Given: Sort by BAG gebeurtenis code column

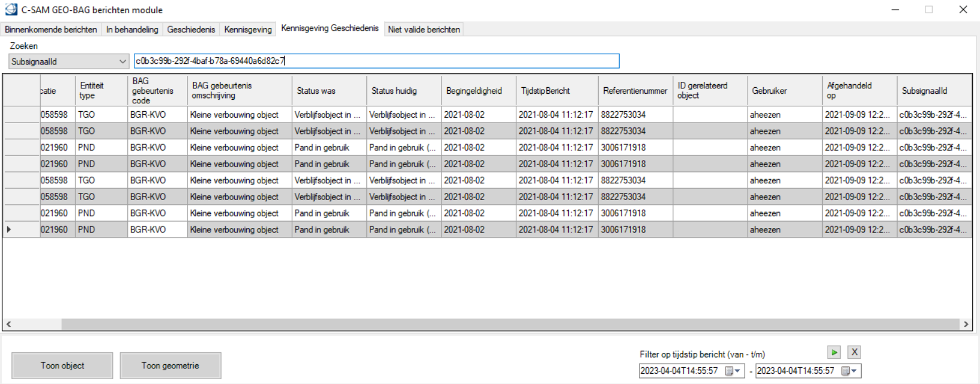Looking at the screenshot, I should 157,90.
